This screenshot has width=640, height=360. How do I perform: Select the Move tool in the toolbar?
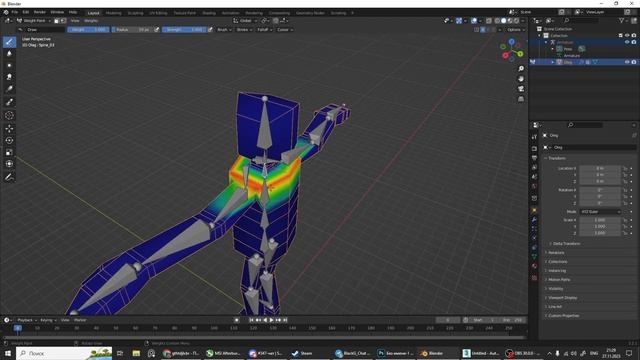click(9, 129)
